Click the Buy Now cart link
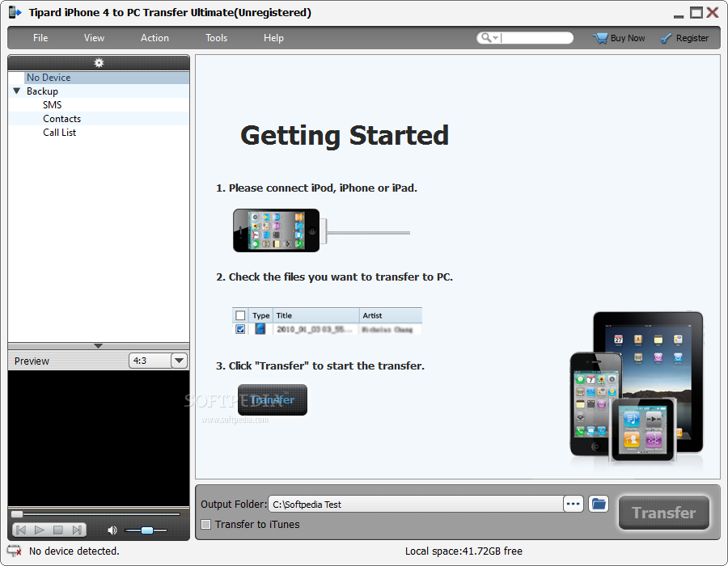Image resolution: width=728 pixels, height=566 pixels. click(x=619, y=38)
